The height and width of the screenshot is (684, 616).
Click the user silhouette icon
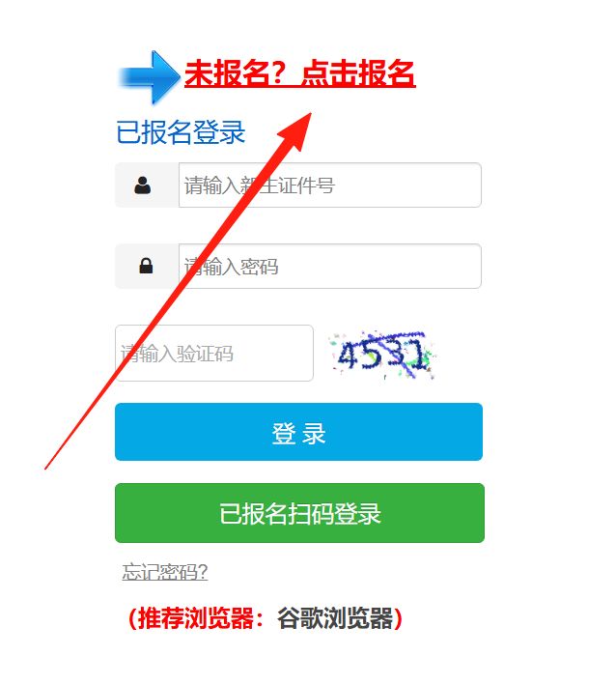coord(143,185)
